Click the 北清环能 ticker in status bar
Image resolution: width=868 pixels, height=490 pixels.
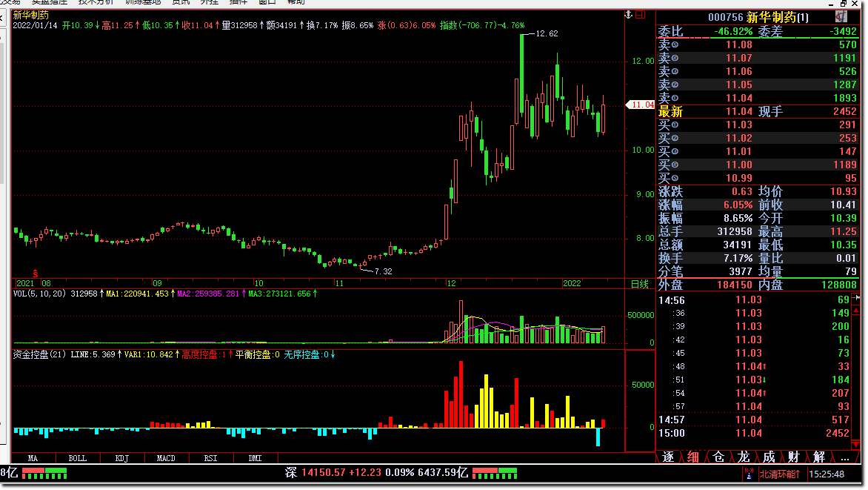779,474
